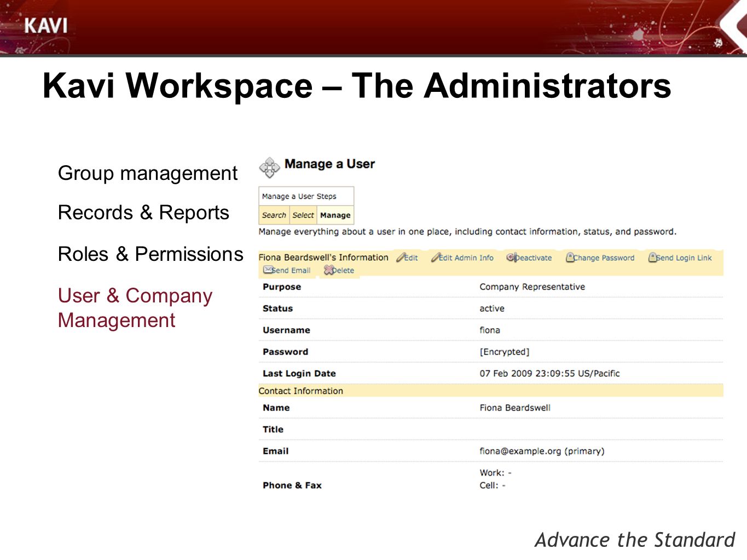Select the Roles & Permissions item
The width and height of the screenshot is (747, 560).
click(150, 254)
